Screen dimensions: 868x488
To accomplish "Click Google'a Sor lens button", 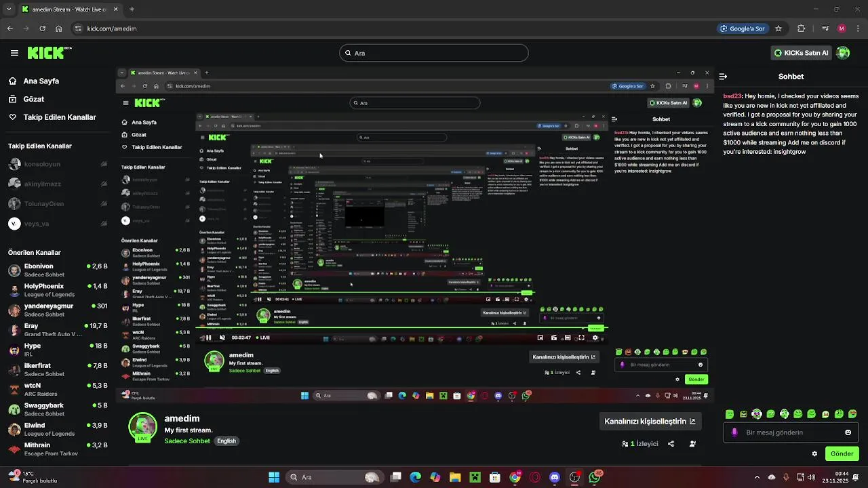I will [x=743, y=28].
